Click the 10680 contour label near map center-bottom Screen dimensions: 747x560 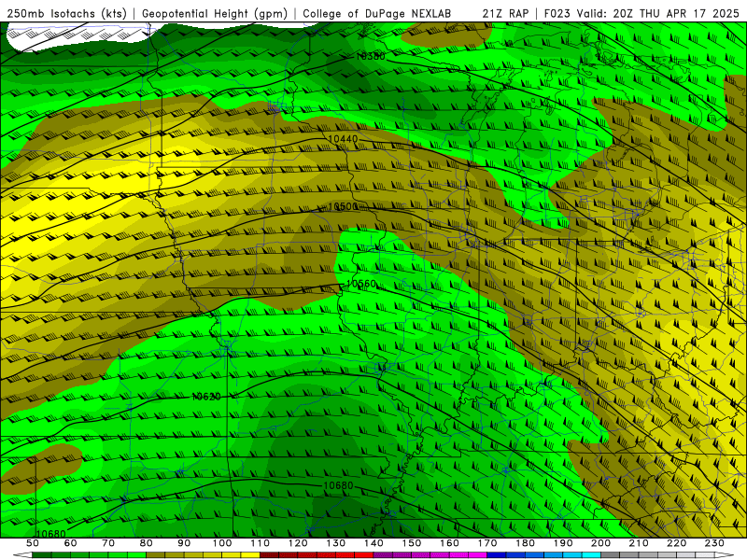click(x=338, y=485)
